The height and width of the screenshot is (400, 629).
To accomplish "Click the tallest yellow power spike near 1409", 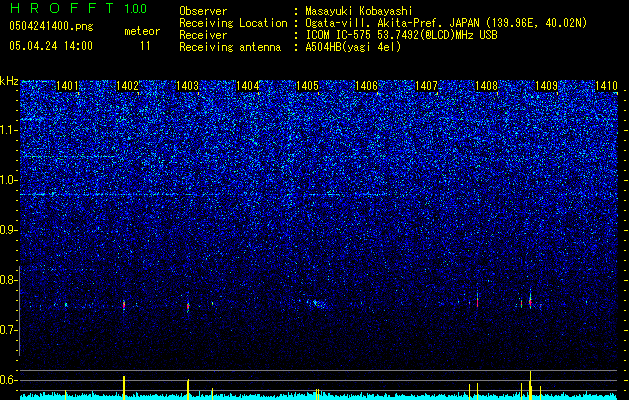I will pos(530,385).
